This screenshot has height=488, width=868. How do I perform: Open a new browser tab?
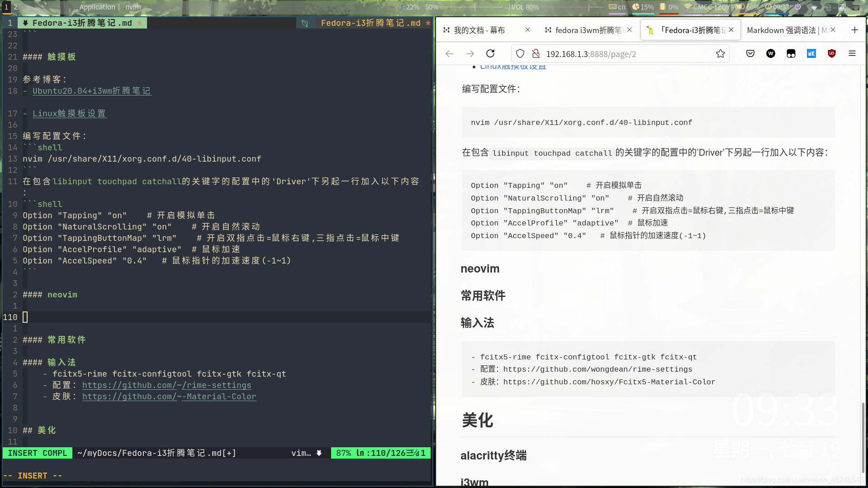click(854, 30)
